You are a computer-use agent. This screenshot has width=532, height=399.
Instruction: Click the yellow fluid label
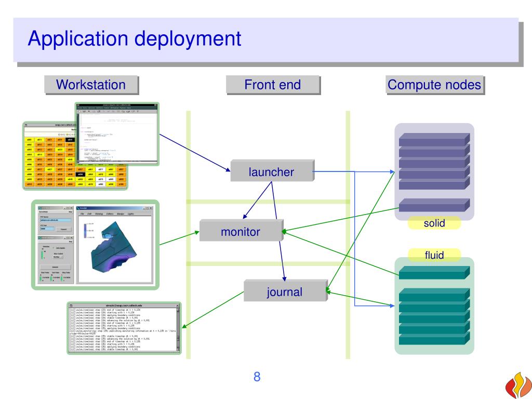(434, 255)
